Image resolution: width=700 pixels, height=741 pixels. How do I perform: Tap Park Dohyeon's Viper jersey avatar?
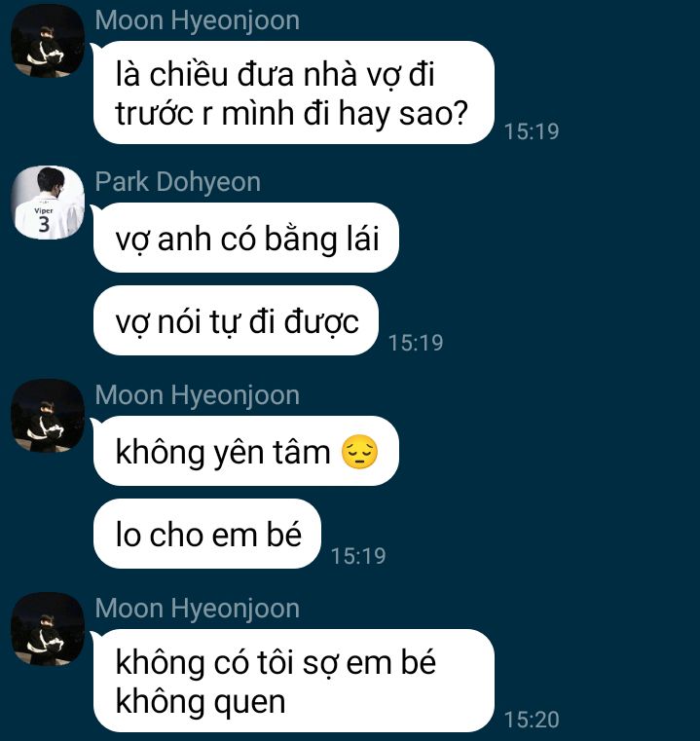[x=48, y=203]
